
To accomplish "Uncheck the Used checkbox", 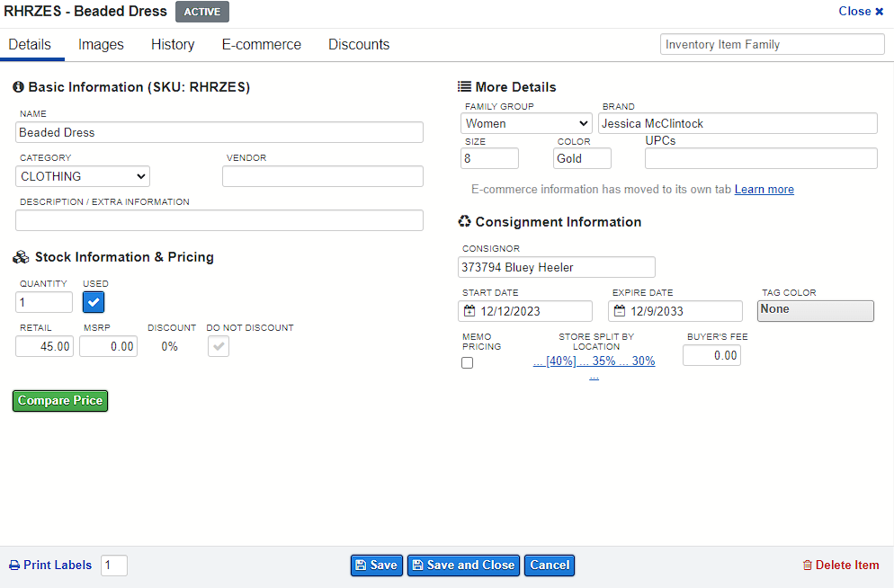I will point(94,303).
